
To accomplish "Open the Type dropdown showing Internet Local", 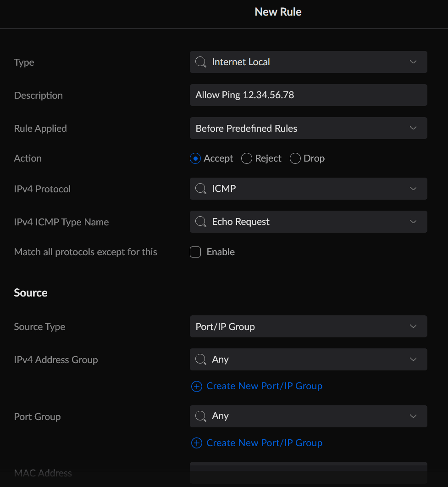I will pos(308,62).
